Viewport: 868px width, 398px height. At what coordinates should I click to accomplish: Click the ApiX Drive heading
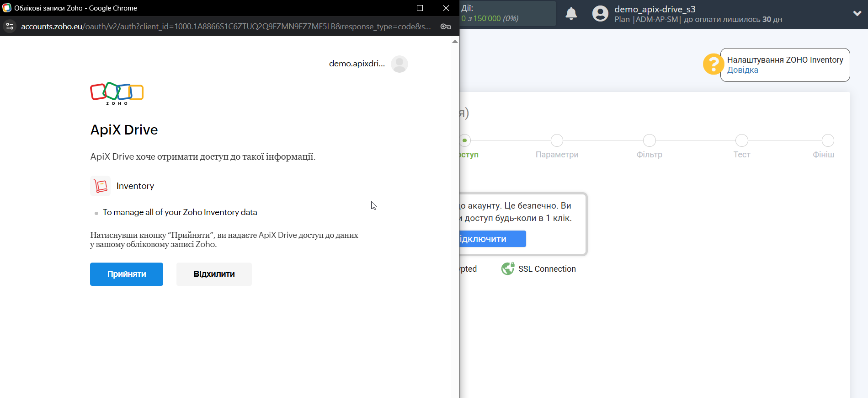[124, 130]
